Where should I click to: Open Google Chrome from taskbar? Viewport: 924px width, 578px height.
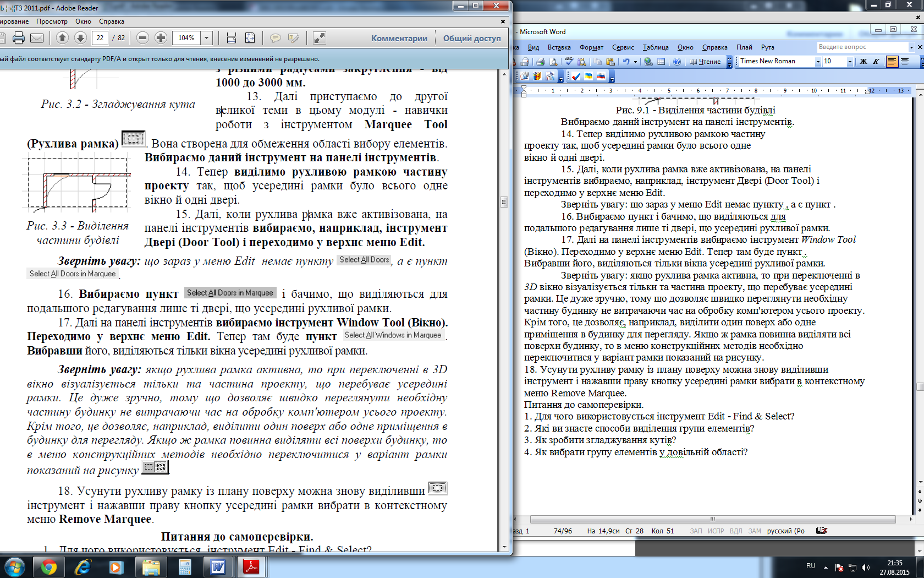(x=49, y=567)
